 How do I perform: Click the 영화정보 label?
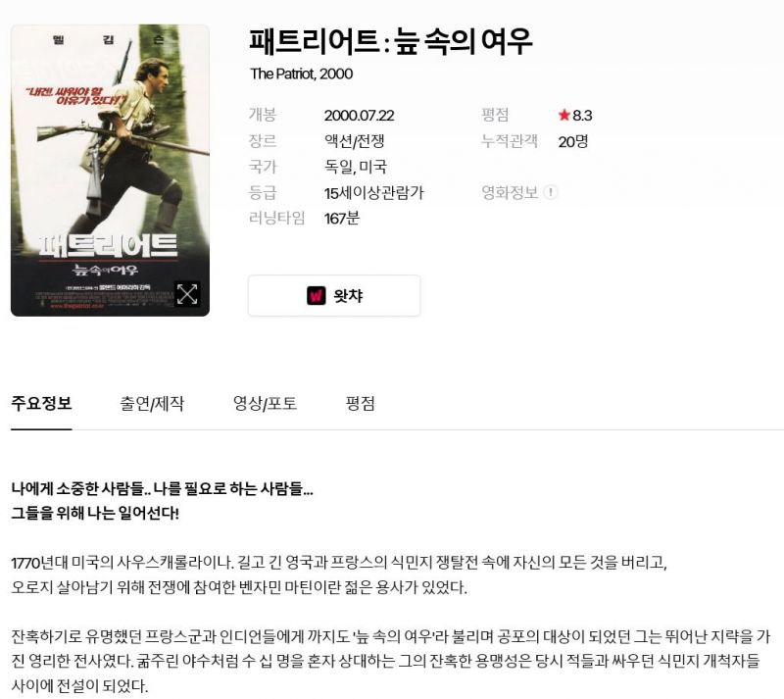(x=510, y=192)
